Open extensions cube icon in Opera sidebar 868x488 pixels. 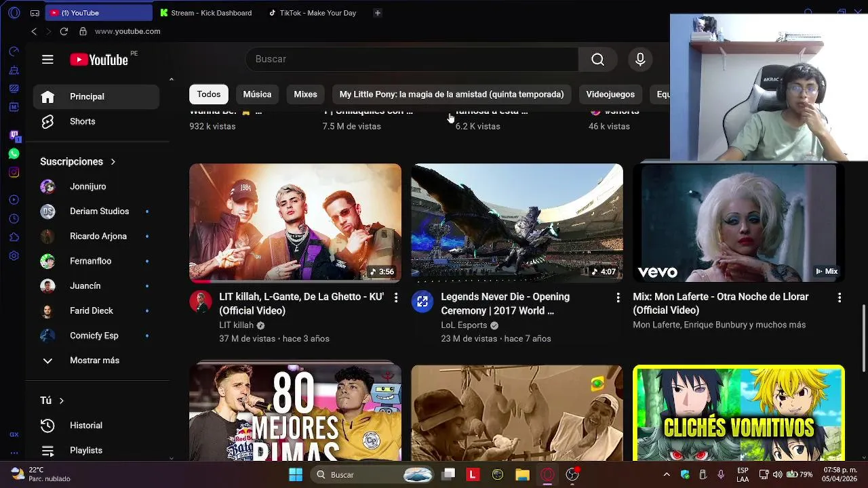[x=14, y=237]
